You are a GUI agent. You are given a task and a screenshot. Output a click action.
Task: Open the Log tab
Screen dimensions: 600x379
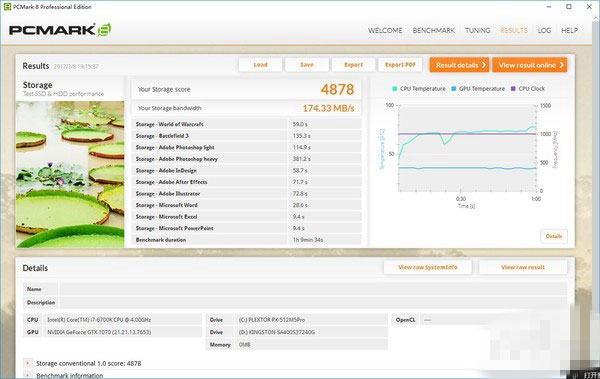[x=544, y=30]
